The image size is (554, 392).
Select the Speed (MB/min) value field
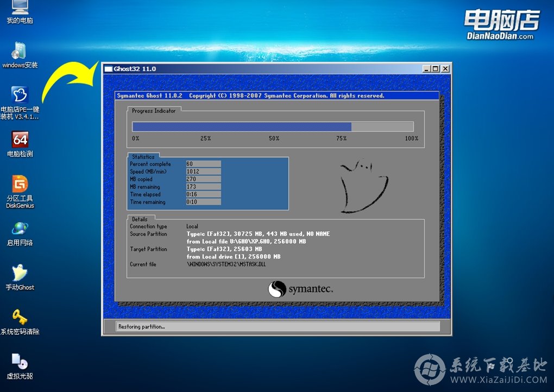point(203,172)
